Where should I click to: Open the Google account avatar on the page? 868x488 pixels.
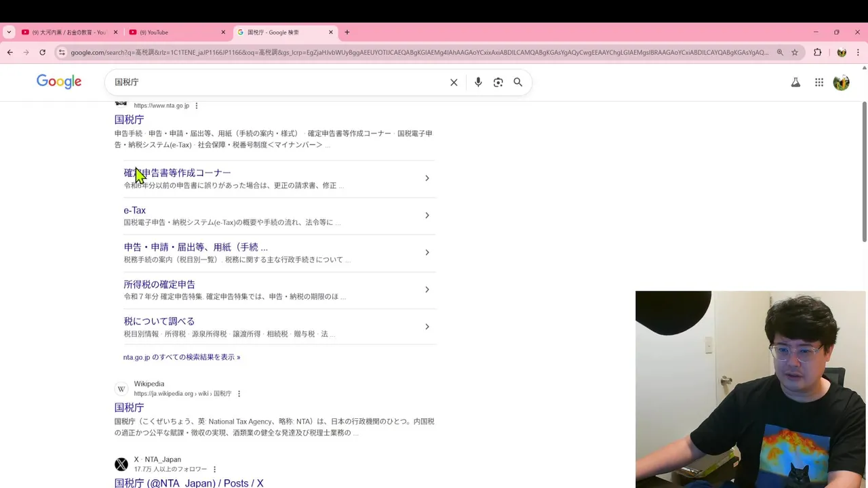pos(842,82)
